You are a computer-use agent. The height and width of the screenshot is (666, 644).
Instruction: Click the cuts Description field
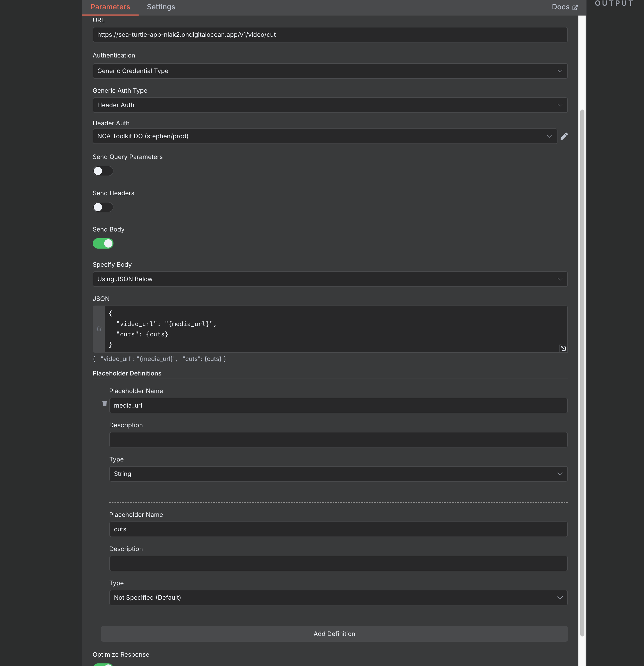click(x=338, y=563)
